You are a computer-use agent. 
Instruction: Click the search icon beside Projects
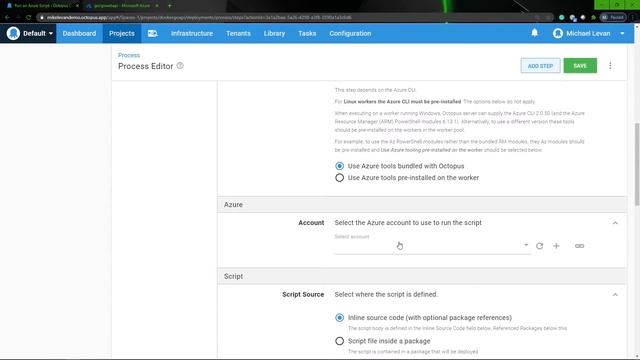pyautogui.click(x=152, y=33)
